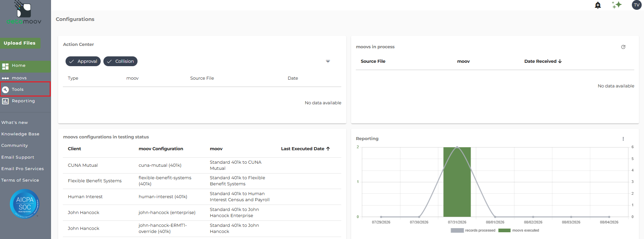Image resolution: width=644 pixels, height=239 pixels.
Task: Open the TV user avatar menu
Action: coord(637,5)
